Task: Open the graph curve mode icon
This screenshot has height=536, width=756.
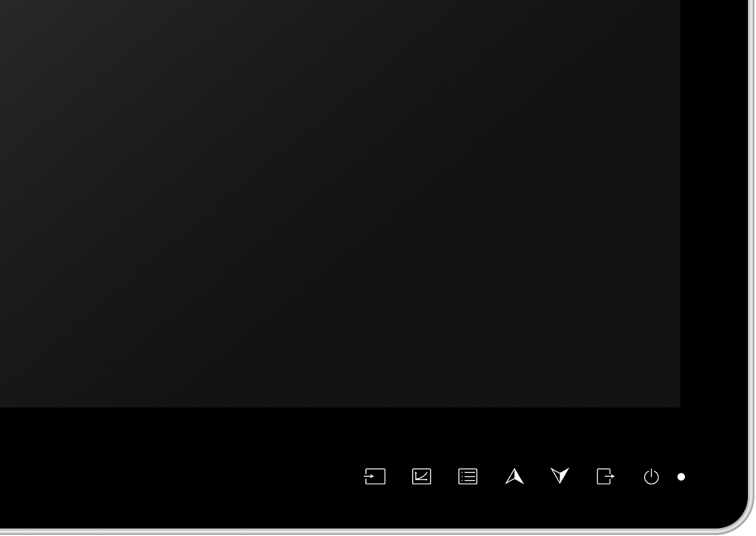Action: tap(421, 477)
